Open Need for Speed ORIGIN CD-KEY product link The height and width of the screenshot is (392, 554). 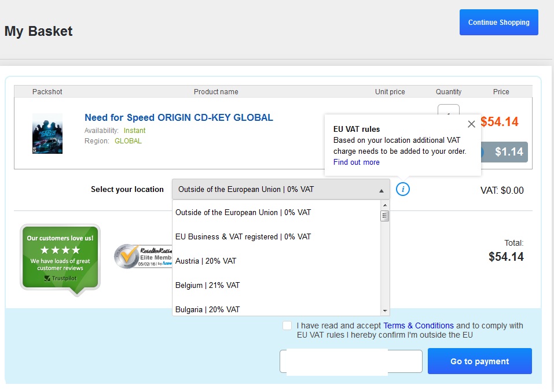tap(179, 117)
